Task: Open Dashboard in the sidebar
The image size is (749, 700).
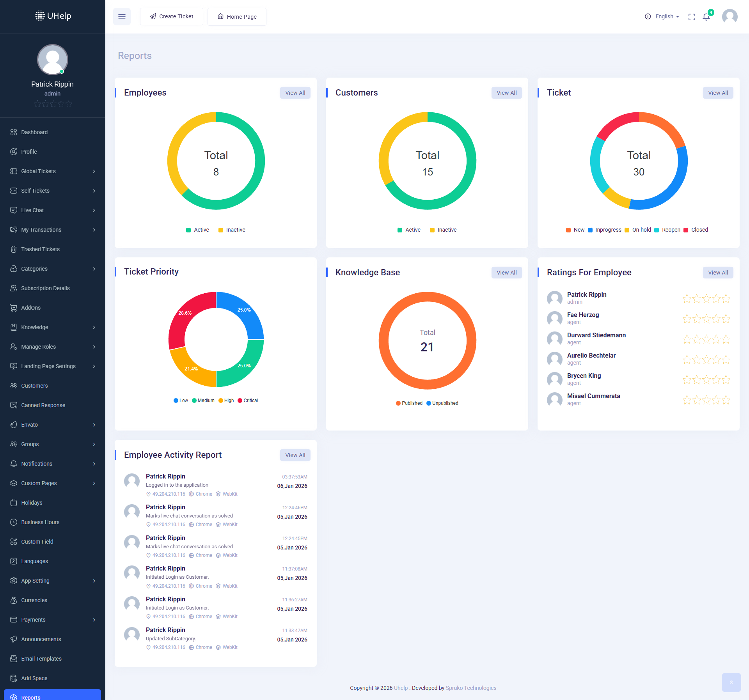Action: coord(34,132)
